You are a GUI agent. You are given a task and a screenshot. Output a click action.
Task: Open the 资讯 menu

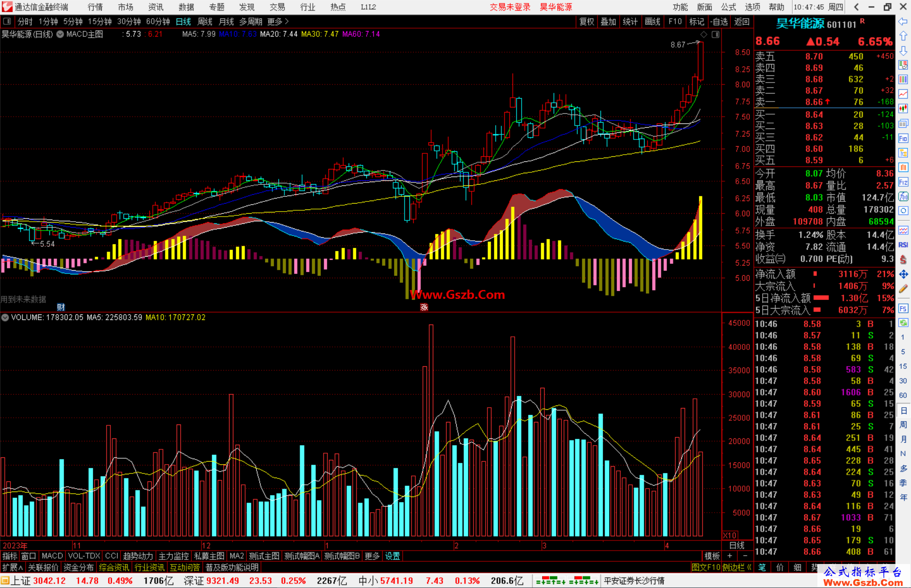tap(156, 7)
